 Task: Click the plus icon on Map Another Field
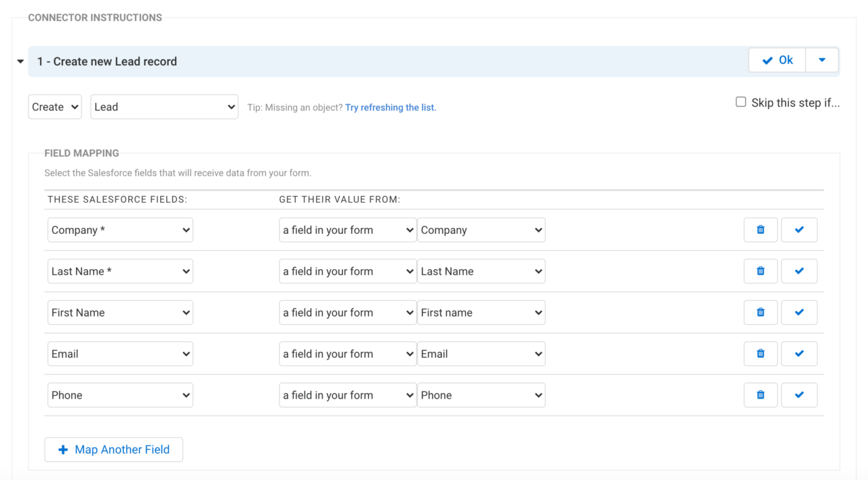pyautogui.click(x=63, y=449)
